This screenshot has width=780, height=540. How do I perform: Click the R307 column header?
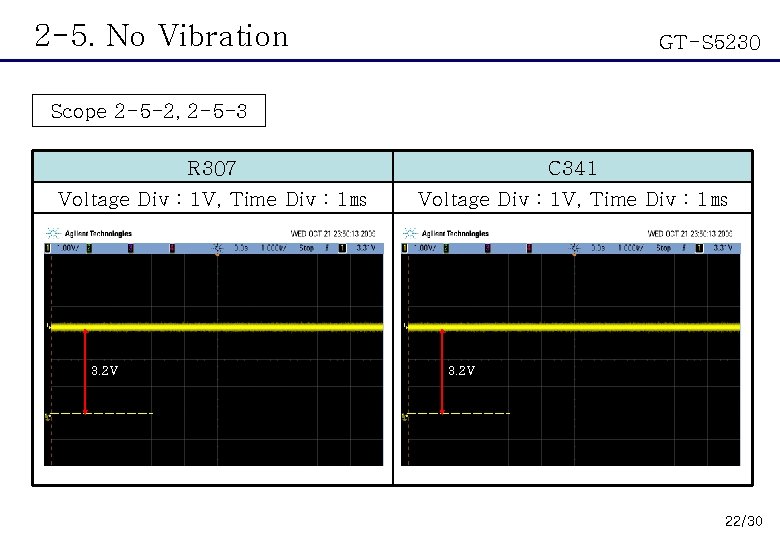coord(212,168)
